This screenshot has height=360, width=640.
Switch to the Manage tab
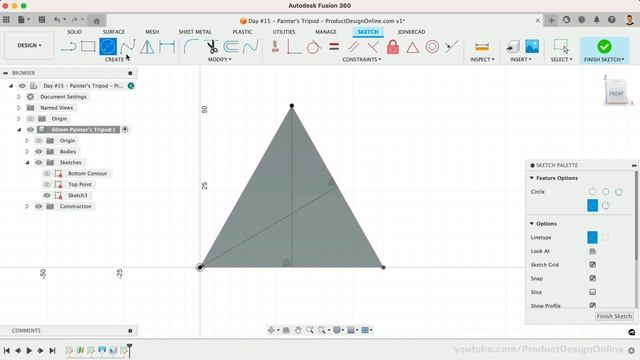[325, 32]
